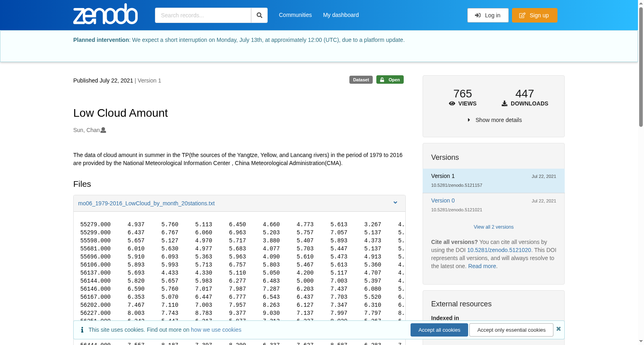Dismiss the cookie banner with the X
644x345 pixels.
click(x=558, y=329)
